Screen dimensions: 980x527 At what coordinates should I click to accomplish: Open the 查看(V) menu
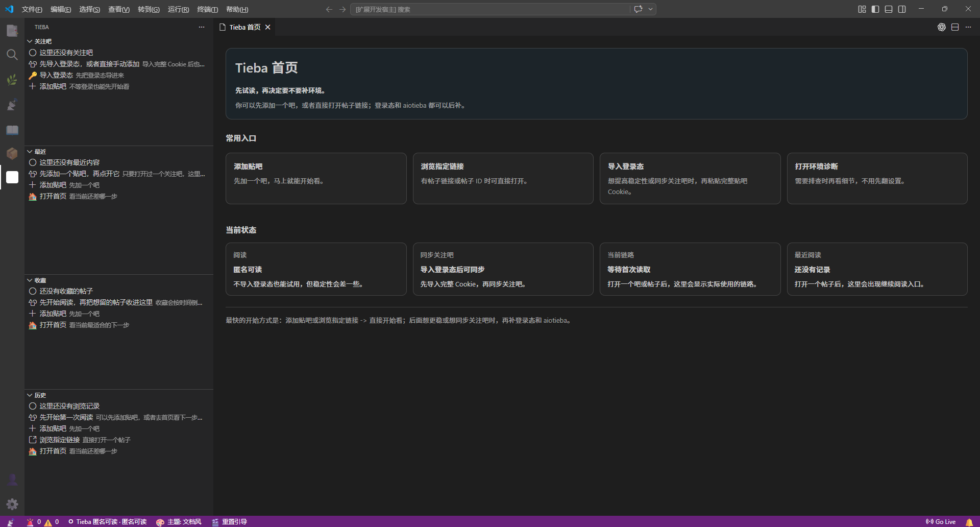[119, 9]
